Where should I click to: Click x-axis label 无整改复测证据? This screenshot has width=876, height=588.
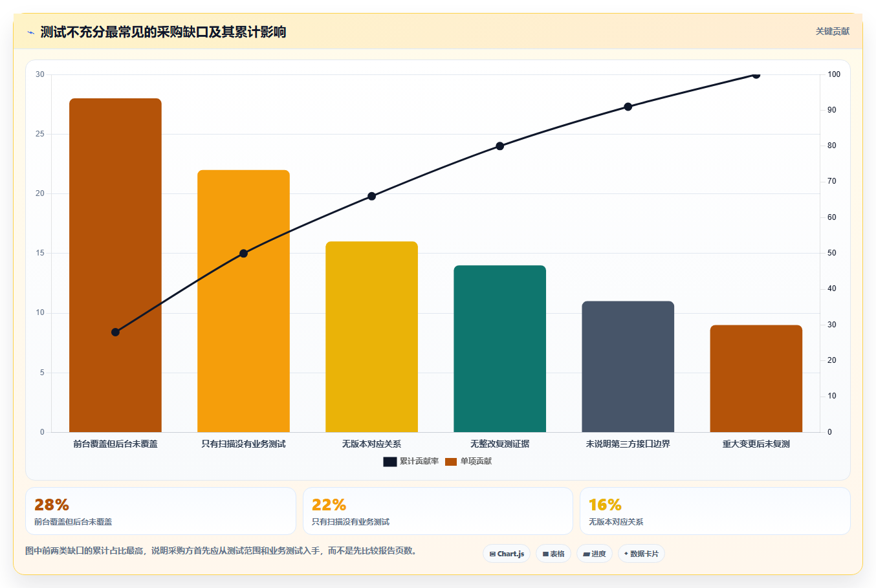(499, 444)
